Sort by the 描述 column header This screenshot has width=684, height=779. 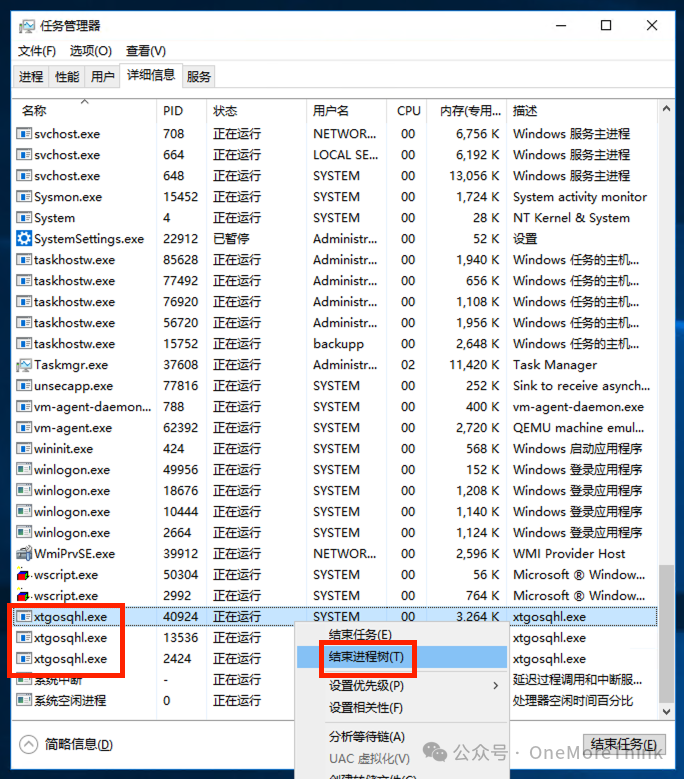tap(582, 110)
